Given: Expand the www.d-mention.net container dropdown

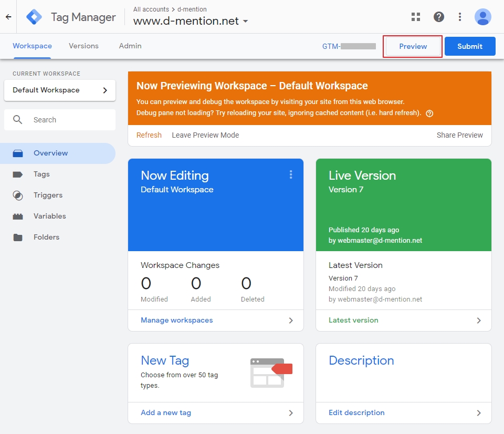Looking at the screenshot, I should tap(245, 21).
